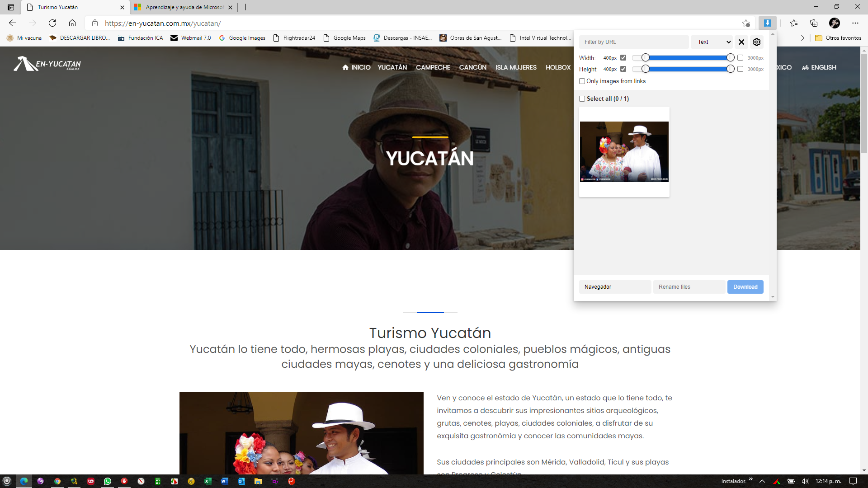Check Only images from links
The height and width of the screenshot is (488, 868).
[x=582, y=81]
